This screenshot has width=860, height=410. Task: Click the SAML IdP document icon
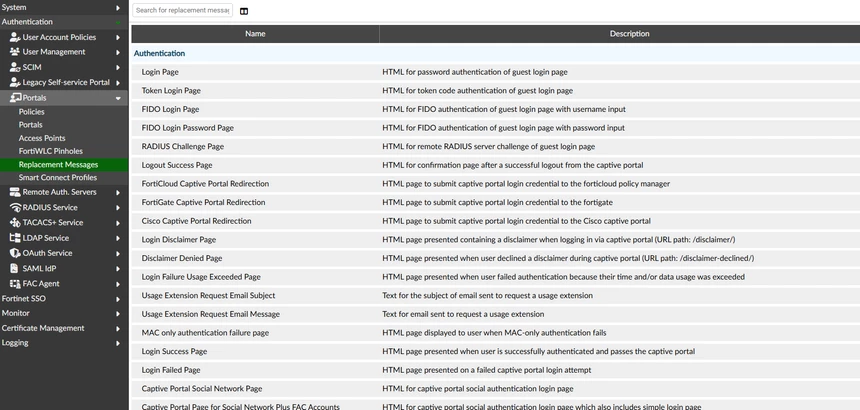[15, 269]
